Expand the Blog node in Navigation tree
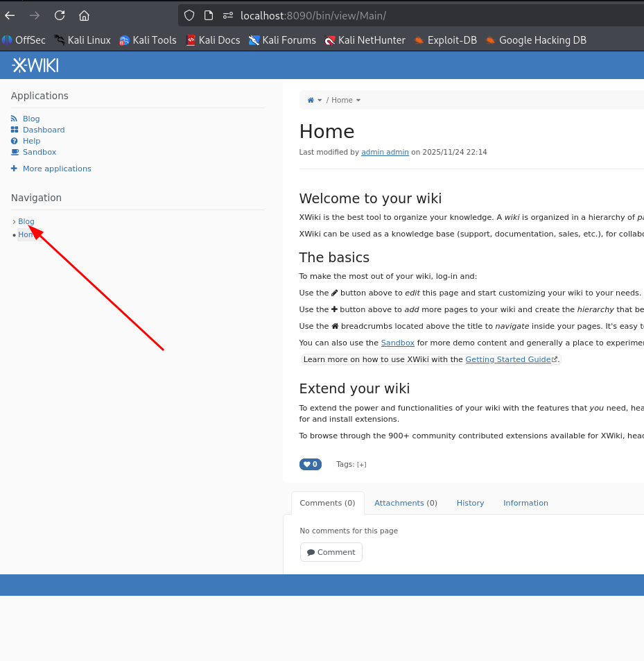Screen dimensions: 644x661 coord(14,222)
